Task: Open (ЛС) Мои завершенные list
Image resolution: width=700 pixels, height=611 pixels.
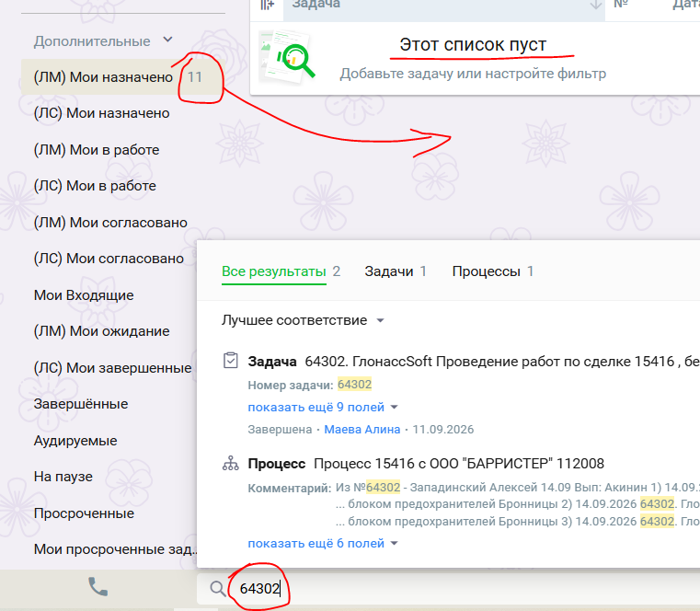Action: pyautogui.click(x=112, y=368)
